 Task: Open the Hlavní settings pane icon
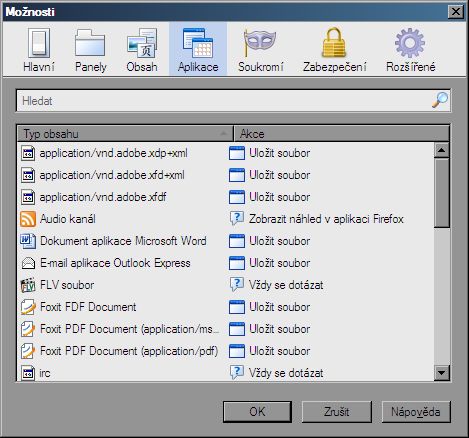click(39, 43)
